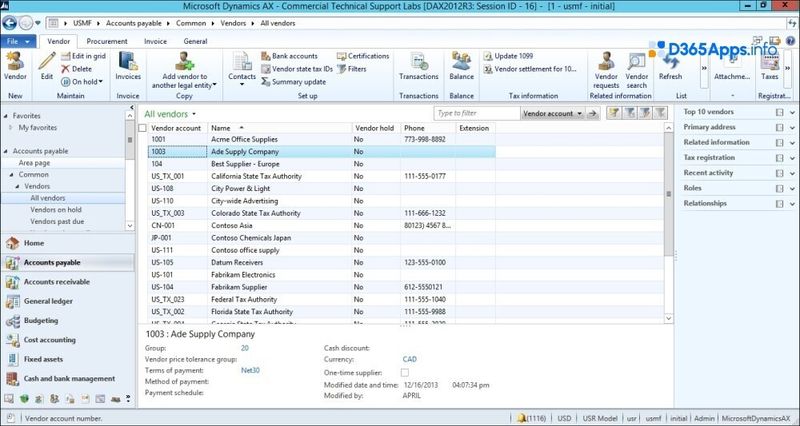Select Vendors past due in navigation
800x426 pixels.
point(57,221)
